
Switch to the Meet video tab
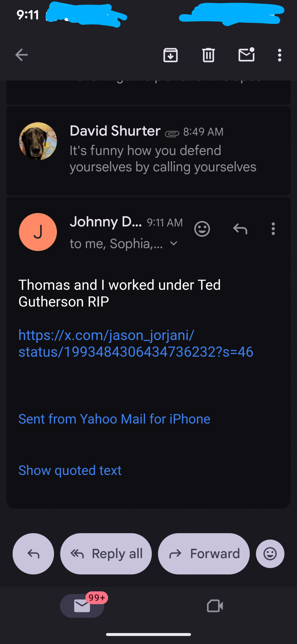pyautogui.click(x=215, y=606)
